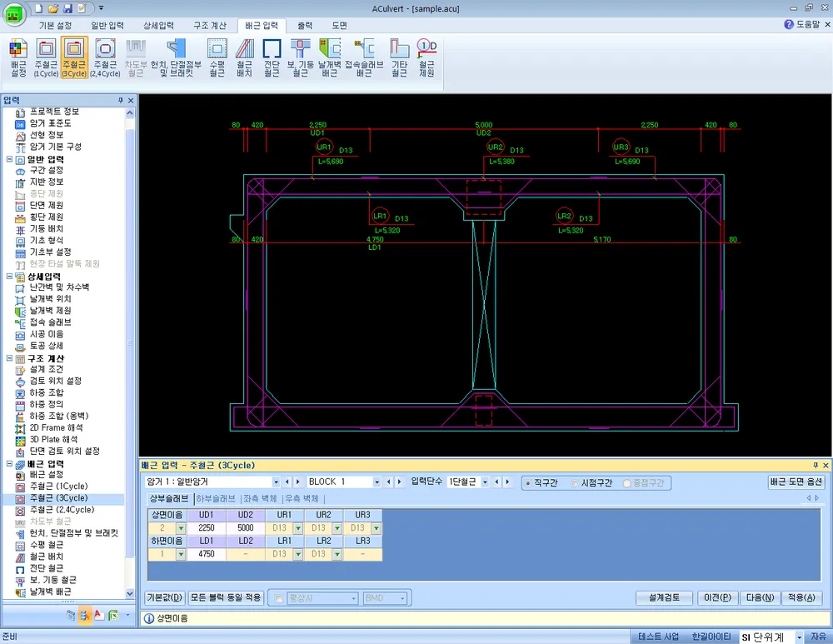This screenshot has height=644, width=833.
Task: Click the Open folder quick-access icon
Action: 53,8
